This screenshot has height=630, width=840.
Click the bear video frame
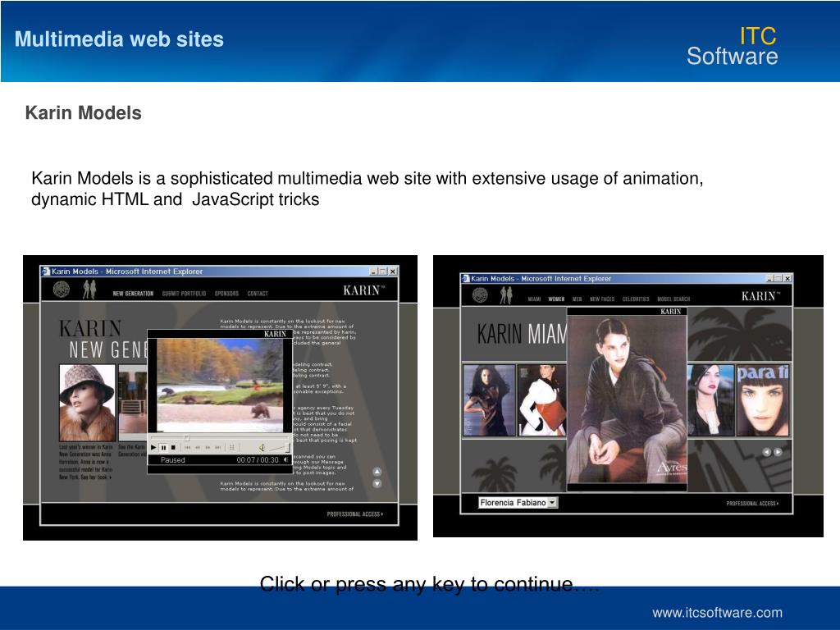click(220, 386)
